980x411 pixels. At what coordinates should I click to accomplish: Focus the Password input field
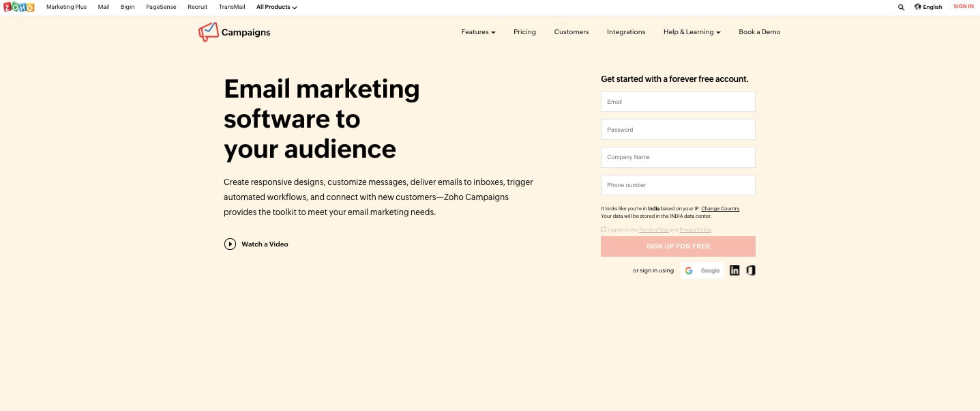click(678, 130)
